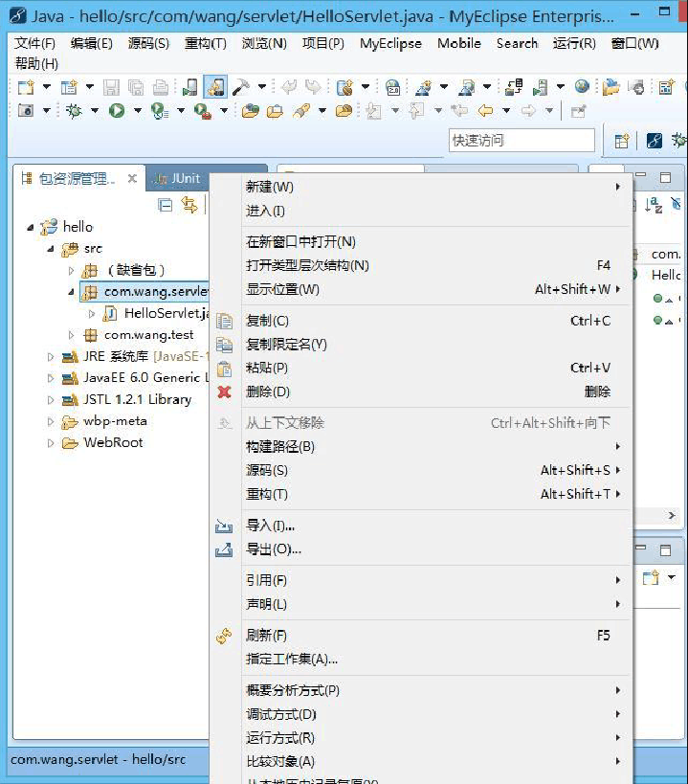Screen dimensions: 688x784
Task: Choose 刷新(F) menu entry
Action: pos(421,636)
